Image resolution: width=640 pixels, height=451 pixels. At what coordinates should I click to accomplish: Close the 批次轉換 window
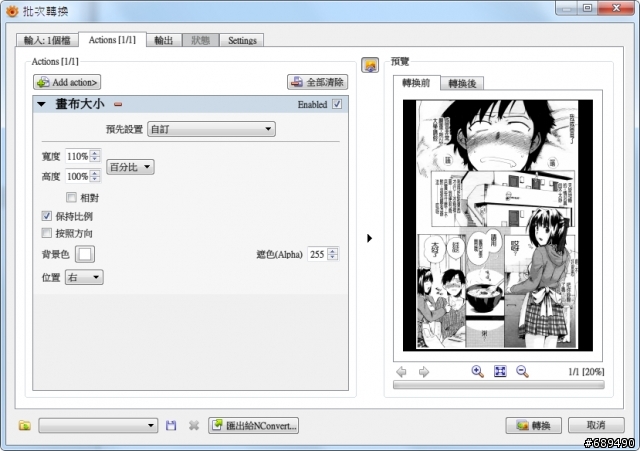[616, 8]
